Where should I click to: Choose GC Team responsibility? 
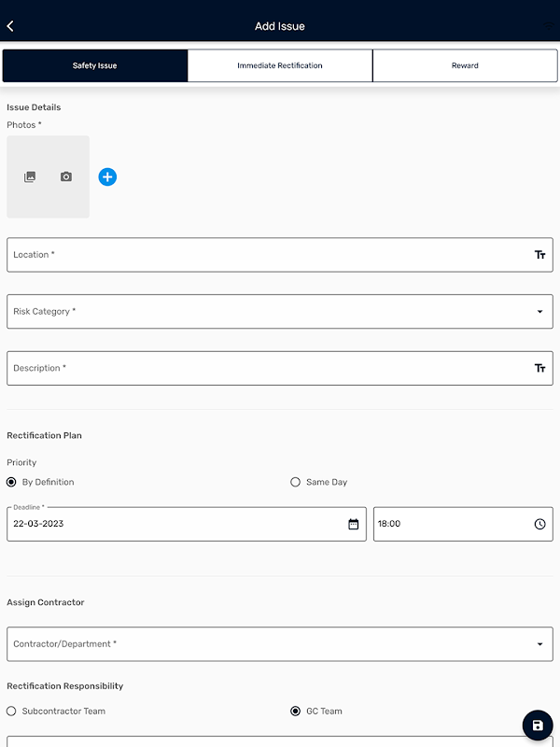[x=296, y=712]
